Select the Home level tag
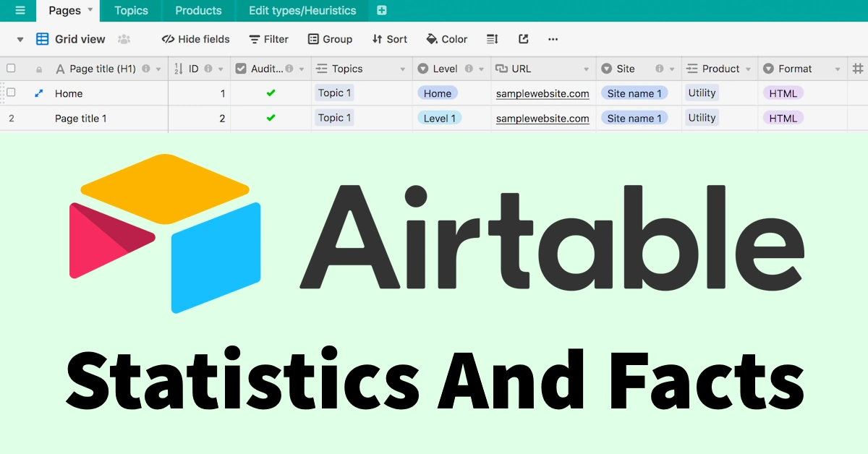 point(437,93)
